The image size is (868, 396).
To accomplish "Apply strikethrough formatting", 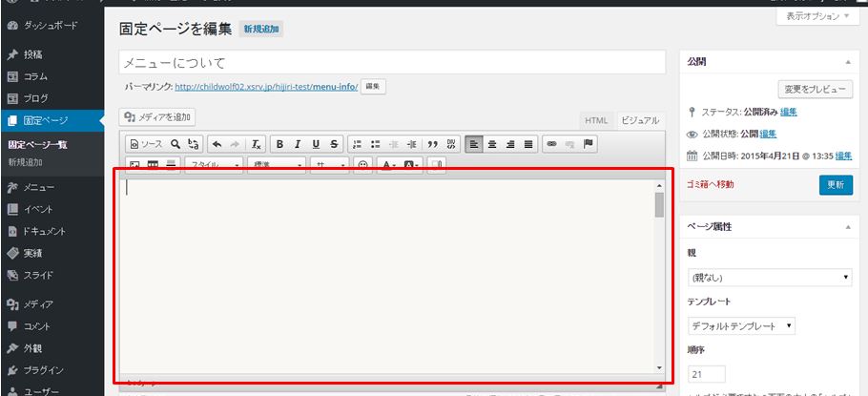I will [x=334, y=144].
